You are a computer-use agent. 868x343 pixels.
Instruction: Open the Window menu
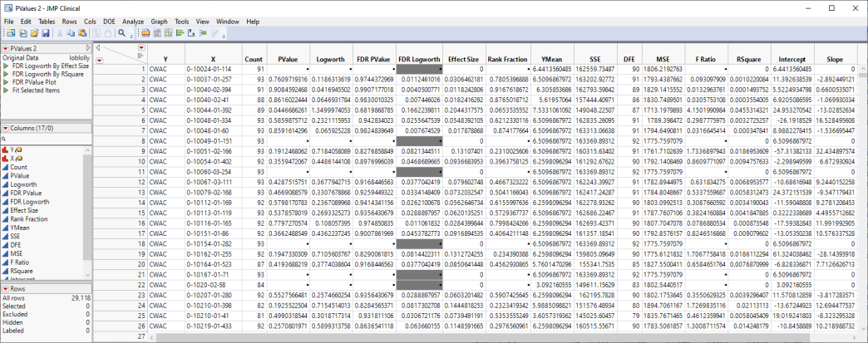228,22
